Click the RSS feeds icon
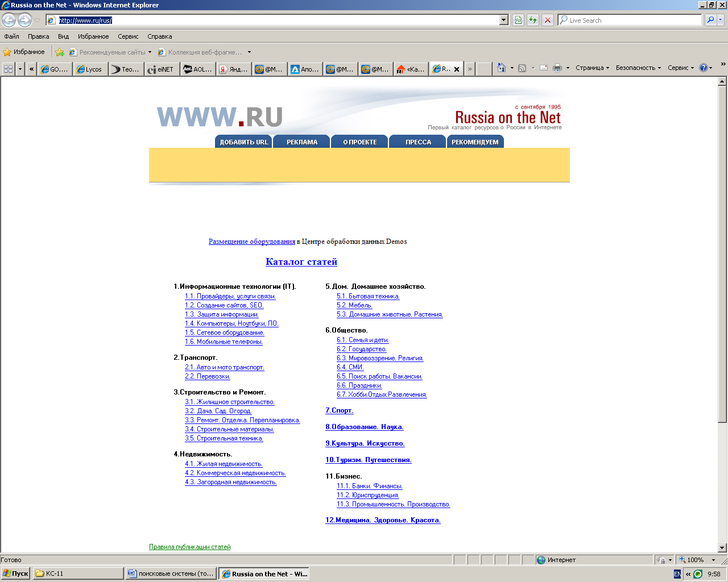 [522, 68]
